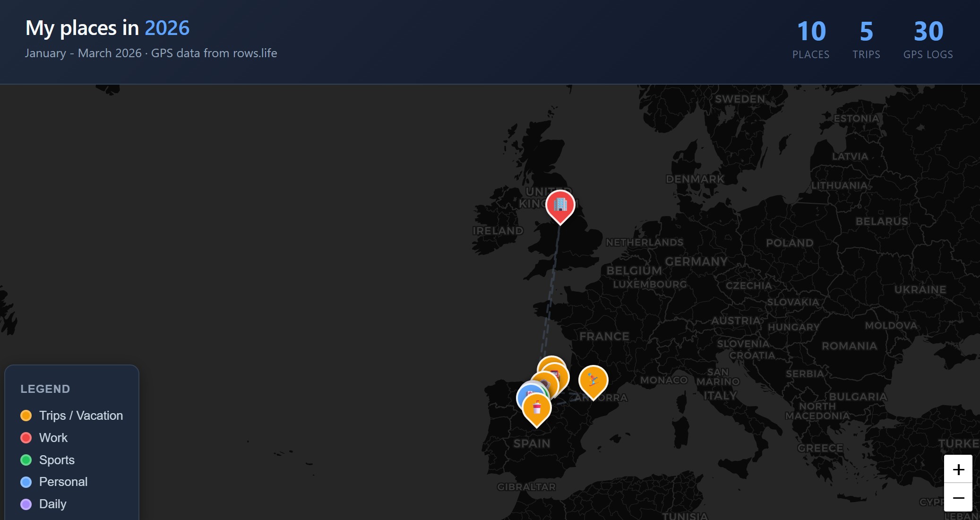
Task: Click the green Sports color dot
Action: click(x=26, y=460)
